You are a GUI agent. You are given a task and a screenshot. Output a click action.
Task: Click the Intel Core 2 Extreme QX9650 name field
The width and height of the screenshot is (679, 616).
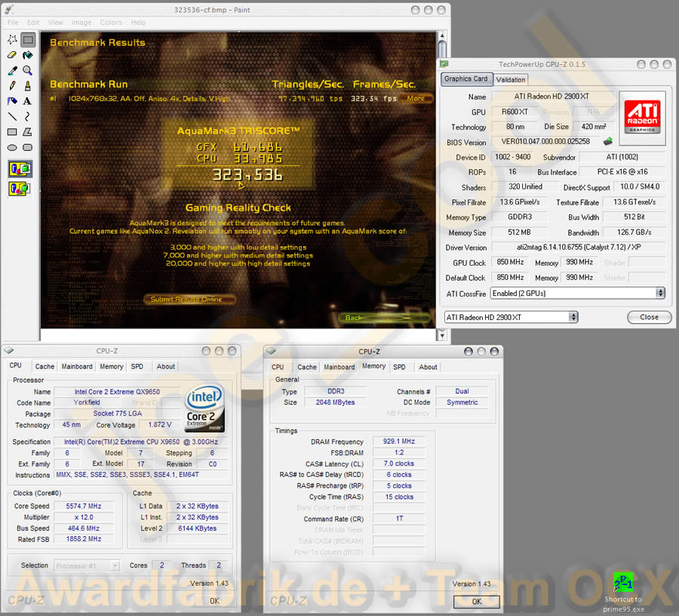click(117, 392)
